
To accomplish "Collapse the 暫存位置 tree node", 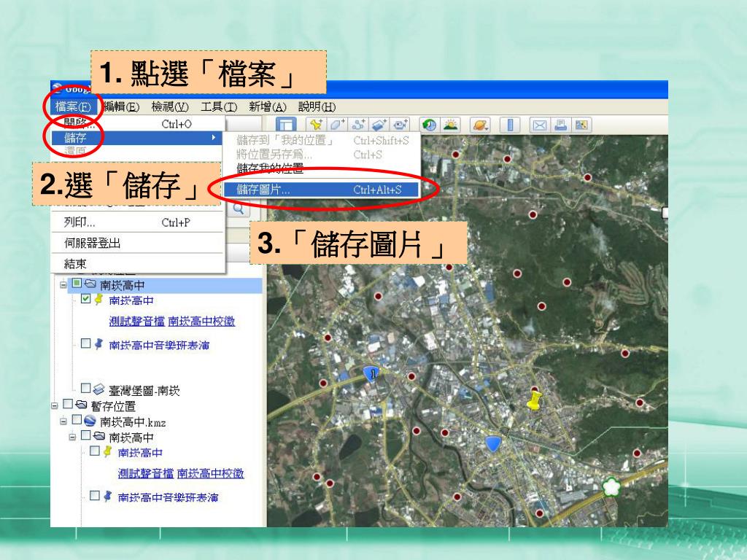I will (x=54, y=406).
